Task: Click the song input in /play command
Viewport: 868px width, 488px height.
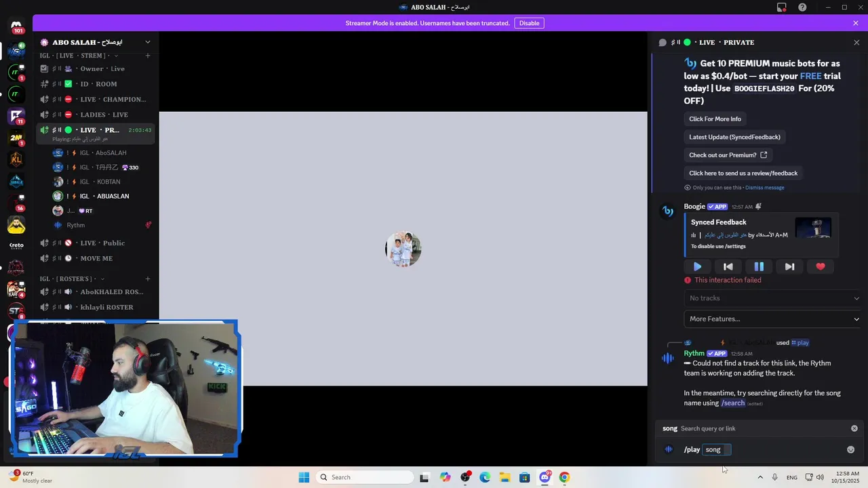Action: click(716, 449)
